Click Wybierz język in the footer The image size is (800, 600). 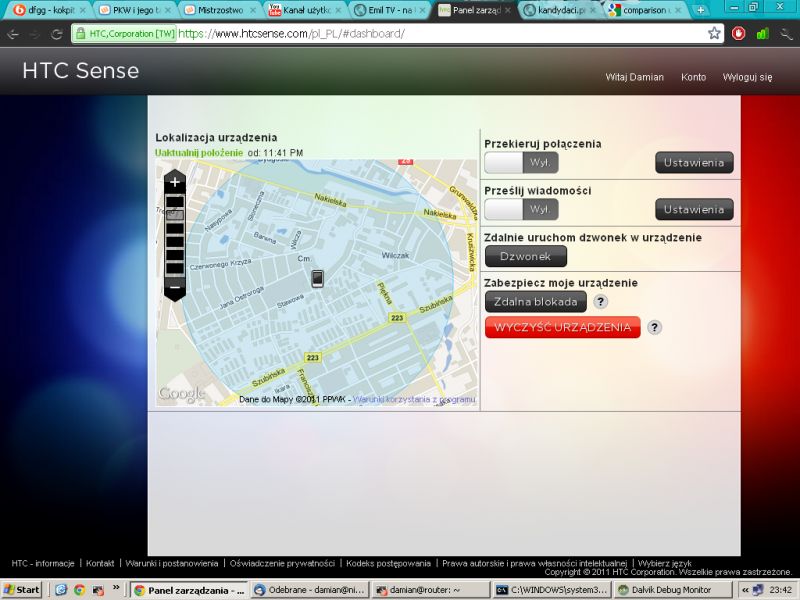pos(665,563)
